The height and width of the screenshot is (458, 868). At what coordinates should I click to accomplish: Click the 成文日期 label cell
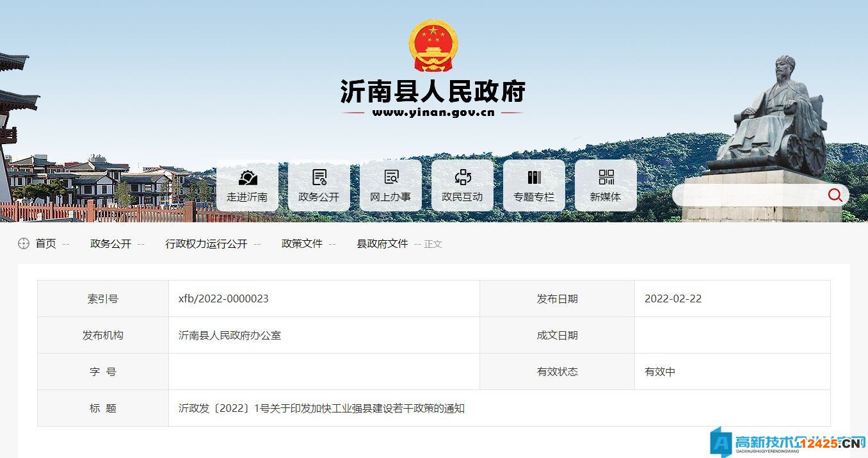click(x=557, y=335)
